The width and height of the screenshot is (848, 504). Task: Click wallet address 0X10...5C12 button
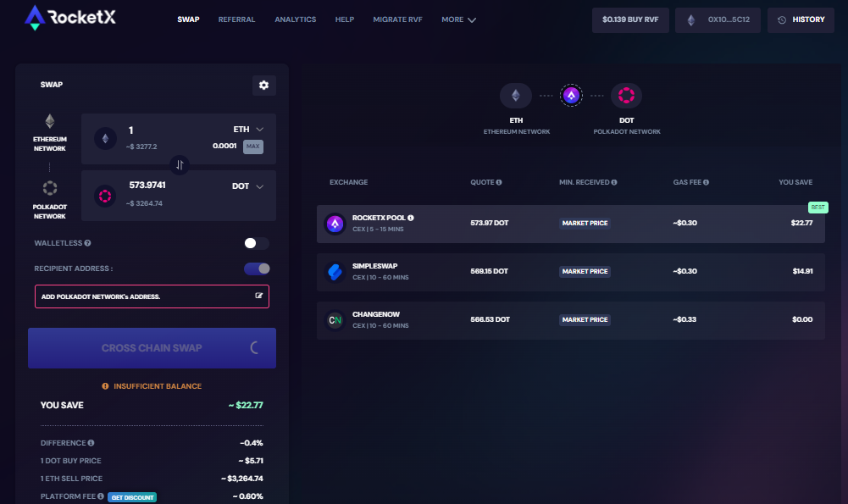pos(718,20)
